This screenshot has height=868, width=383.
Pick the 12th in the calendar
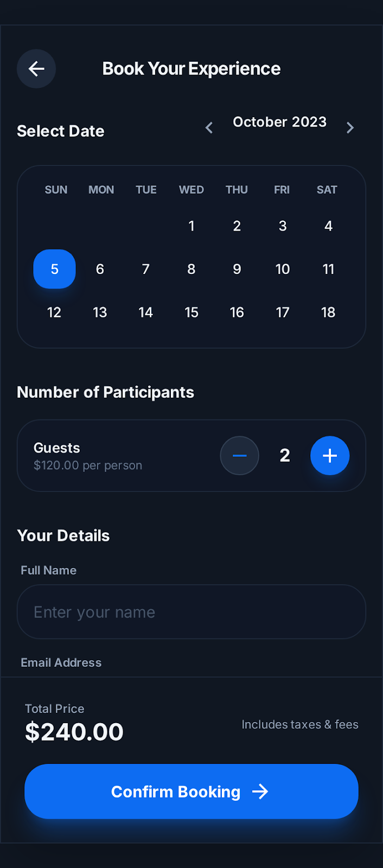tap(54, 312)
